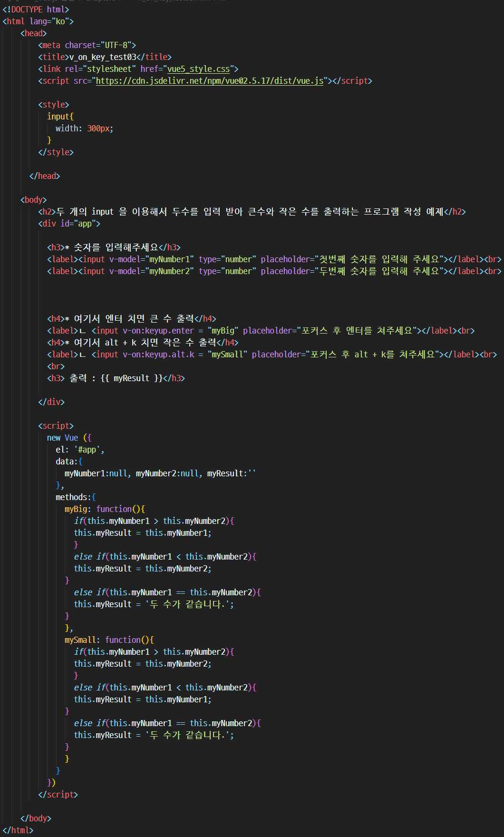The height and width of the screenshot is (837, 504).
Task: Click the meta charset="UTF-8" line
Action: click(87, 45)
